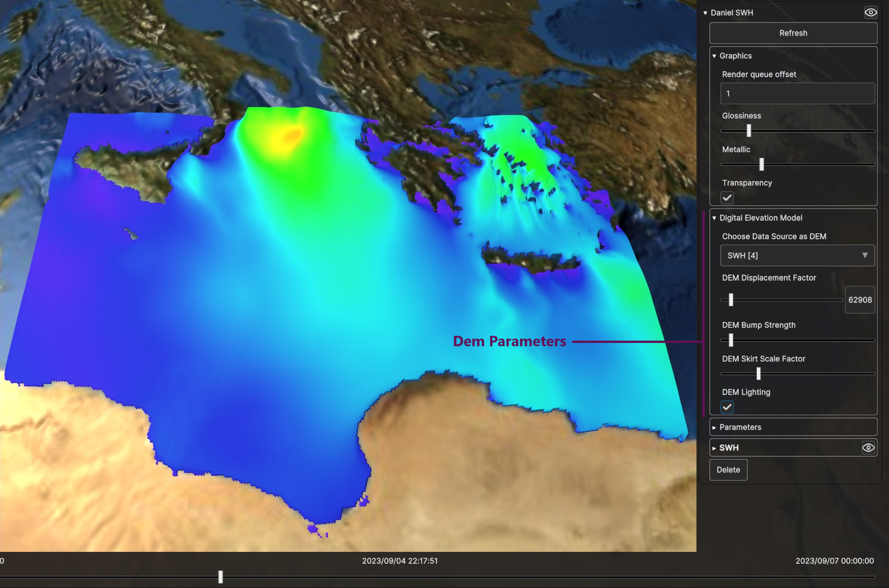
Task: Open the SWH [4] data source dropdown
Action: (x=797, y=256)
